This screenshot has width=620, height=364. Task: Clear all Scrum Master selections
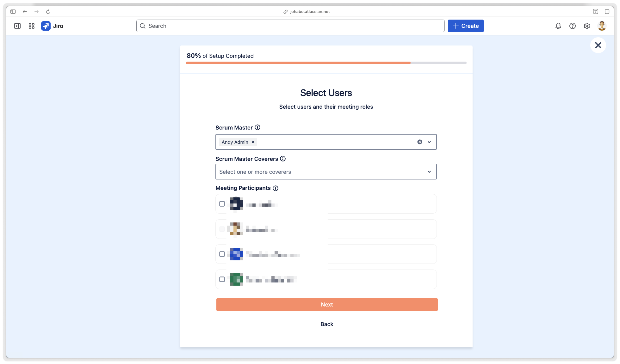click(x=420, y=142)
